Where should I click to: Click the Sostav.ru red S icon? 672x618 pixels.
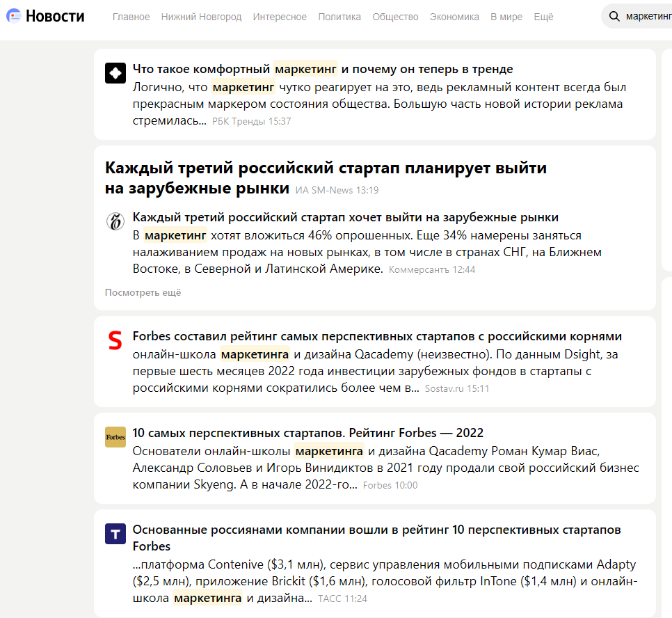tap(115, 341)
